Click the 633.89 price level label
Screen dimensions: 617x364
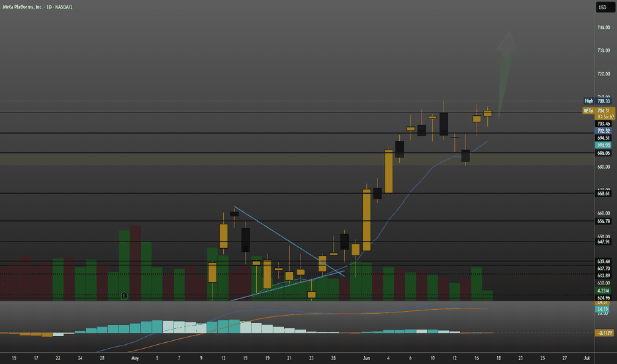coord(604,275)
